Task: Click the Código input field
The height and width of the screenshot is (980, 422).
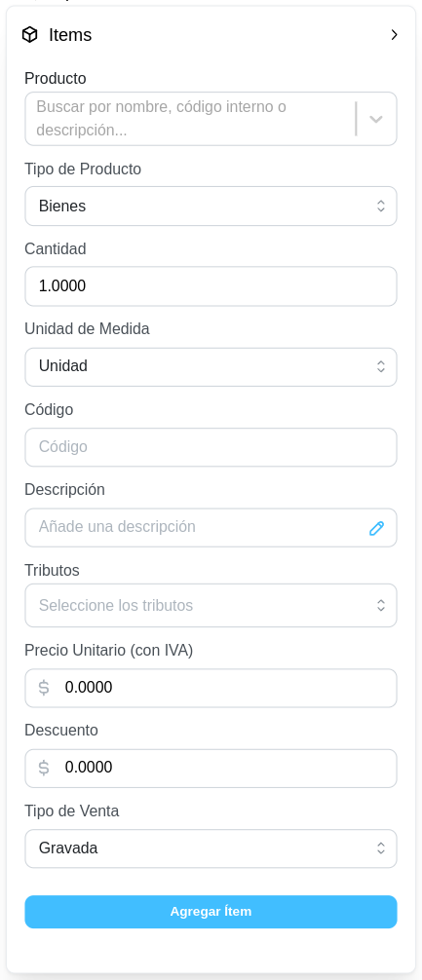Action: [211, 447]
